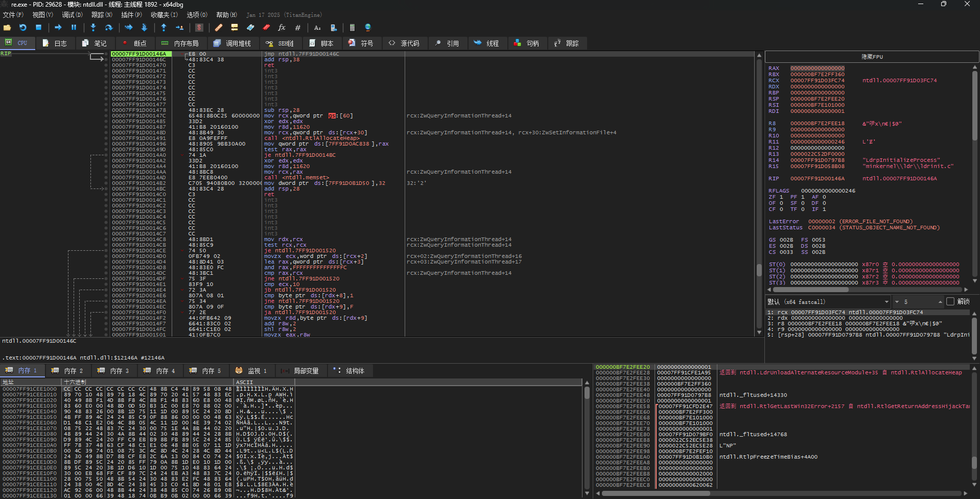This screenshot has width=980, height=499.
Task: Open the 文件(F) menu
Action: 13,15
